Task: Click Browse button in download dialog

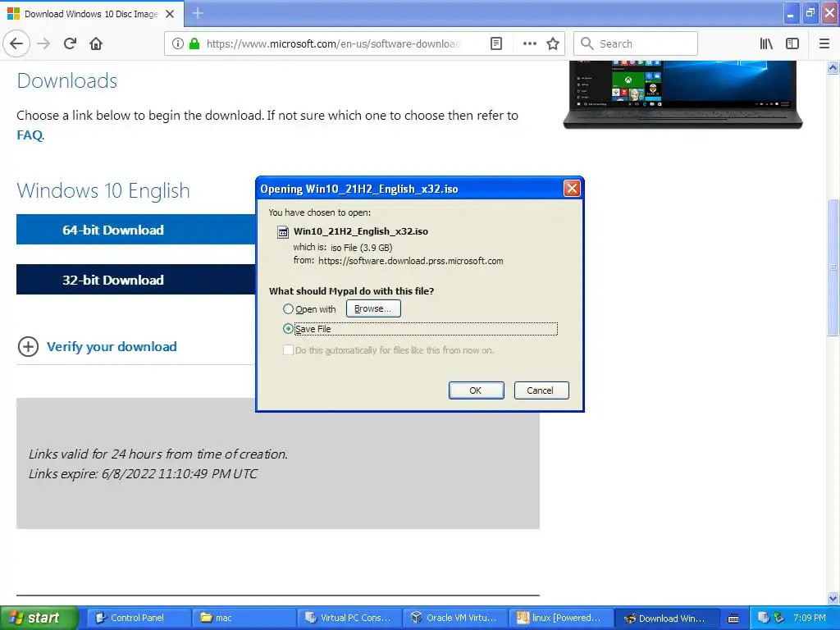Action: [x=373, y=308]
